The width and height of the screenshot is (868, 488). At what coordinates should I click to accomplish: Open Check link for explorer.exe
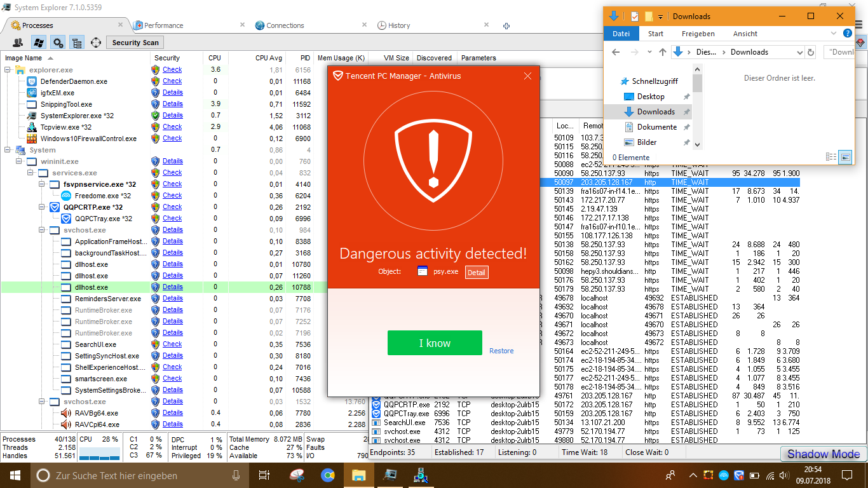172,70
